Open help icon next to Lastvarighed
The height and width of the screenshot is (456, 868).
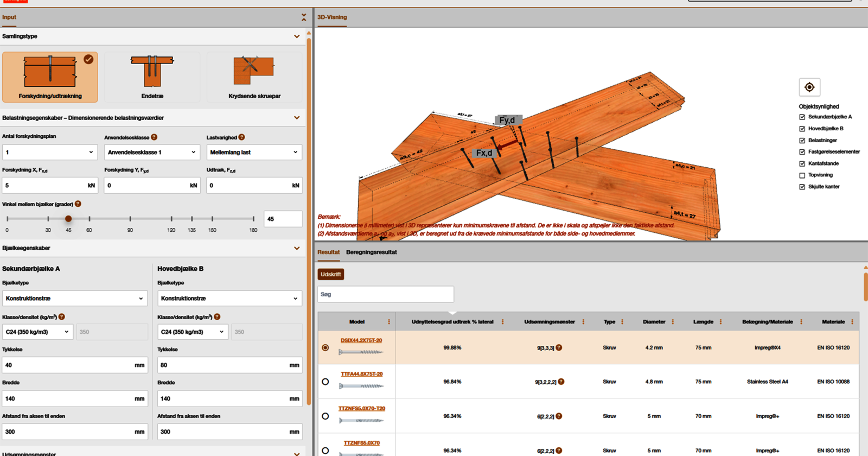[x=241, y=137]
